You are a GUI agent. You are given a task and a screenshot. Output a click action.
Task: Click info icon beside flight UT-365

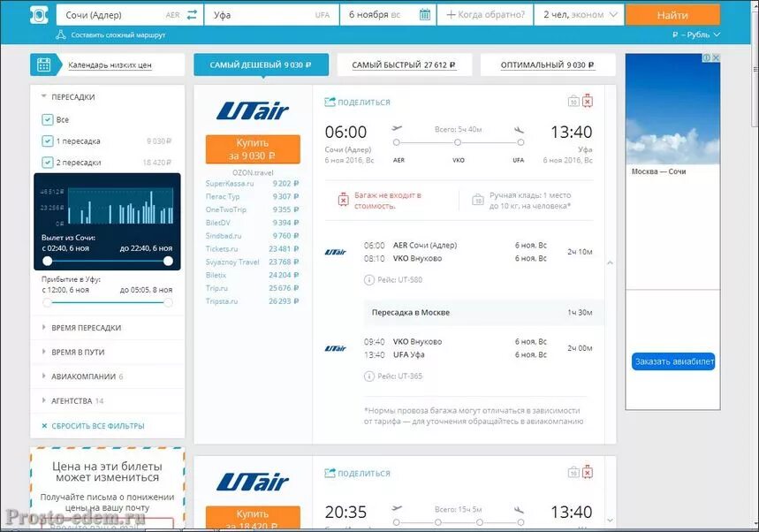[x=368, y=376]
